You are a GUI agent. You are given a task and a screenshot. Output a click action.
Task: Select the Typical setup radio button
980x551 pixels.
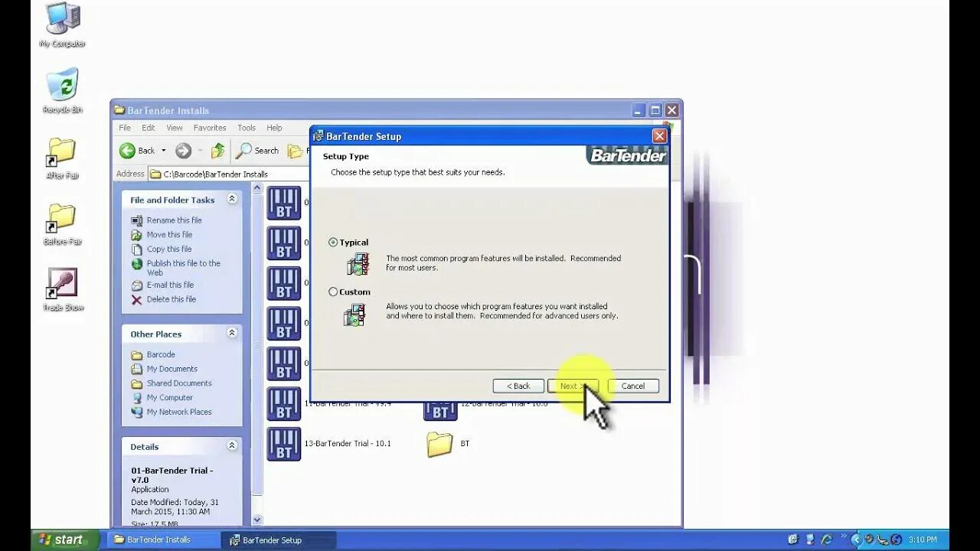333,243
